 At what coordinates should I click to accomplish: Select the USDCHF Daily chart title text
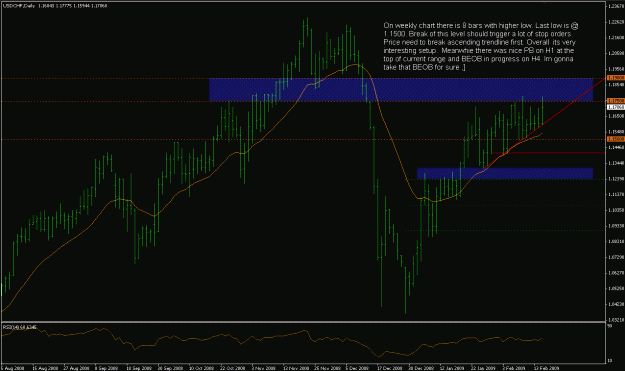(18, 6)
